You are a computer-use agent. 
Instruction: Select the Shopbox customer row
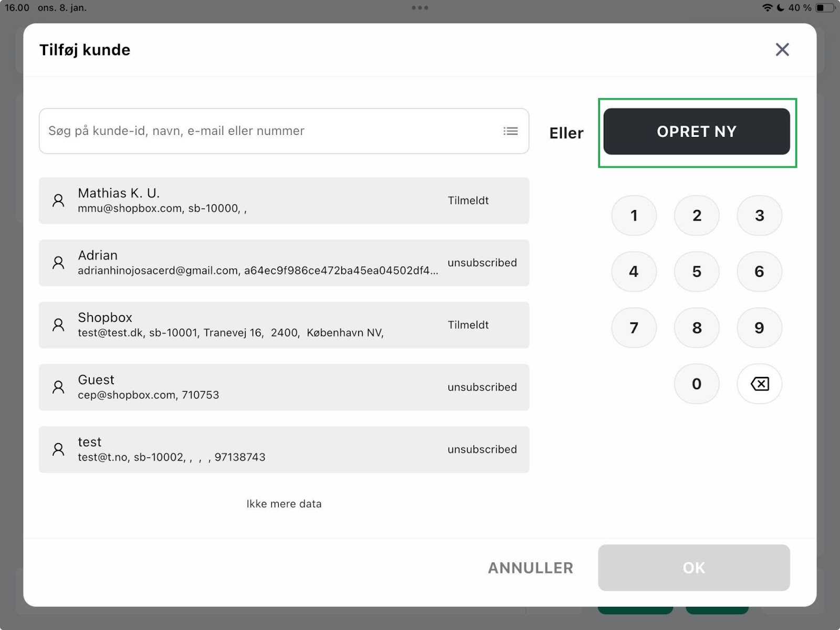(284, 325)
